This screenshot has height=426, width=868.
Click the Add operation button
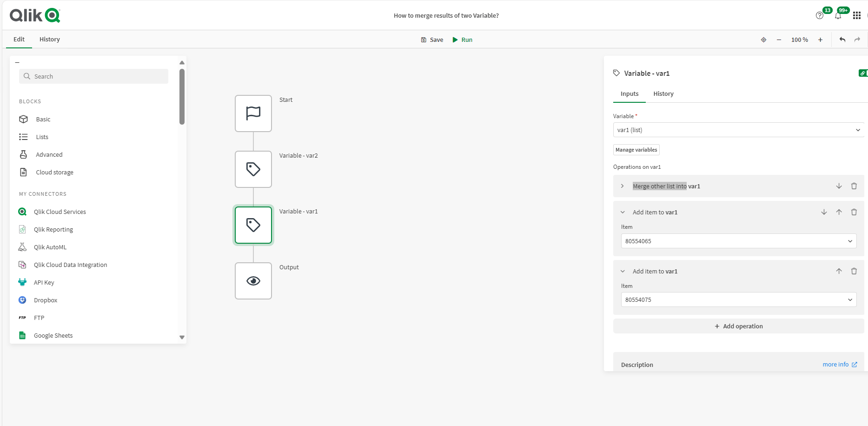pos(738,326)
